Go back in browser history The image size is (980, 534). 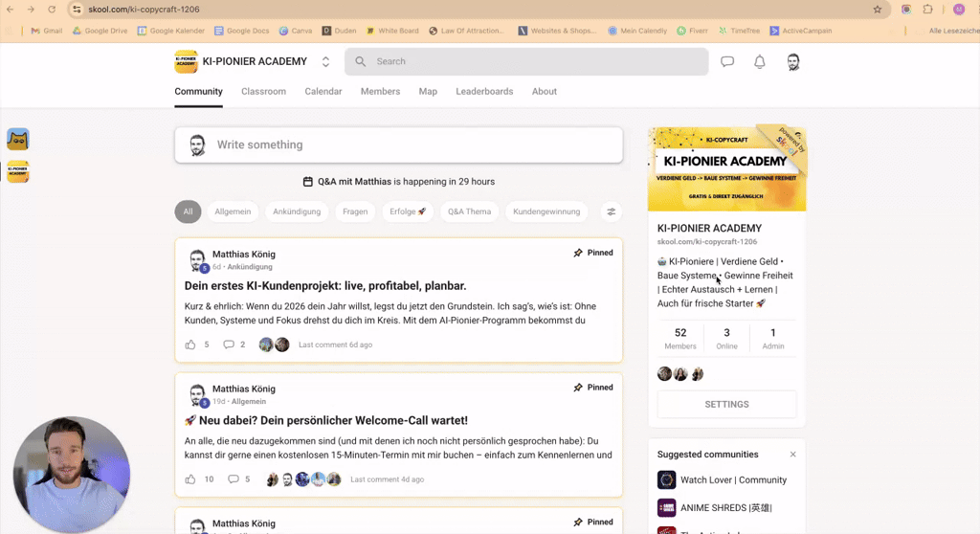coord(10,10)
